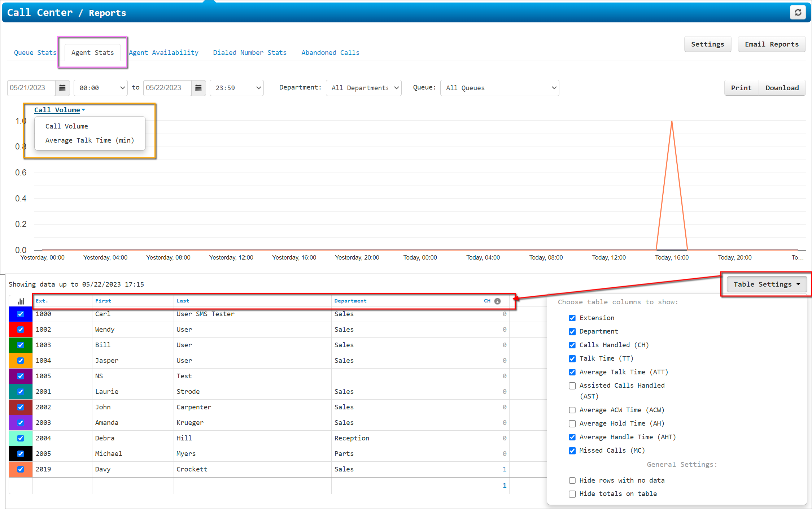Click the refresh icon in the header

point(798,12)
